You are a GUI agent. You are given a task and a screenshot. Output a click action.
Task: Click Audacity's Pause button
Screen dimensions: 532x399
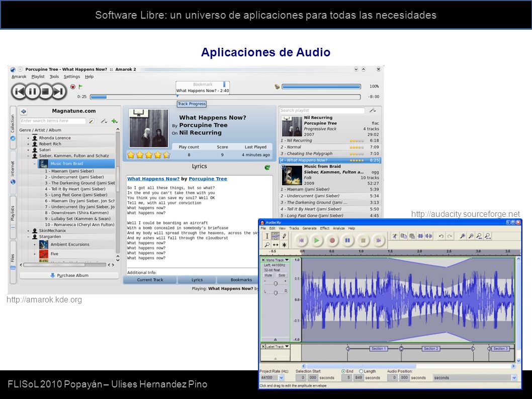pos(347,241)
